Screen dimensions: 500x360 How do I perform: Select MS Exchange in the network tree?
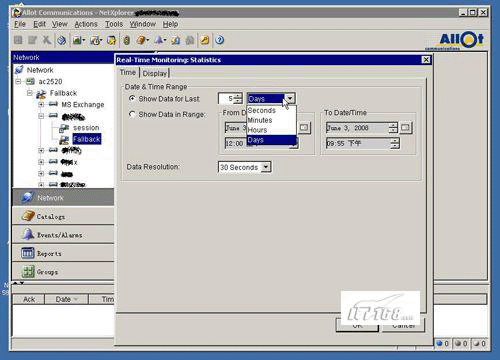tap(83, 105)
